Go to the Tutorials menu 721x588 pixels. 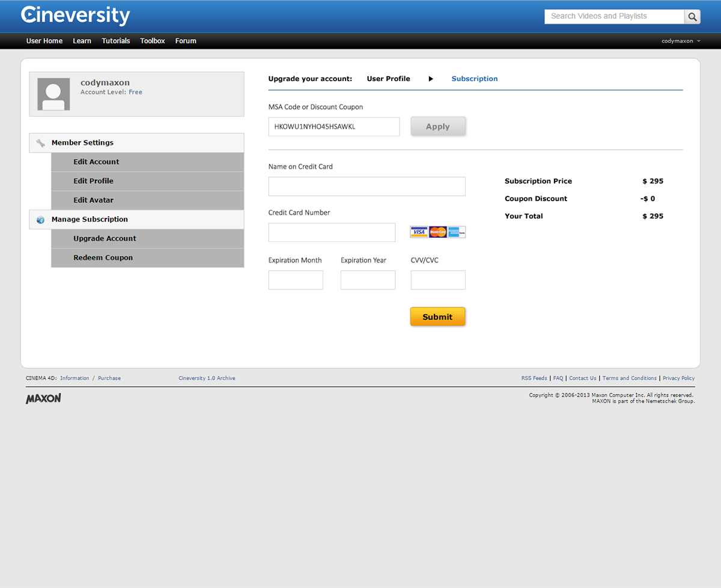point(116,41)
